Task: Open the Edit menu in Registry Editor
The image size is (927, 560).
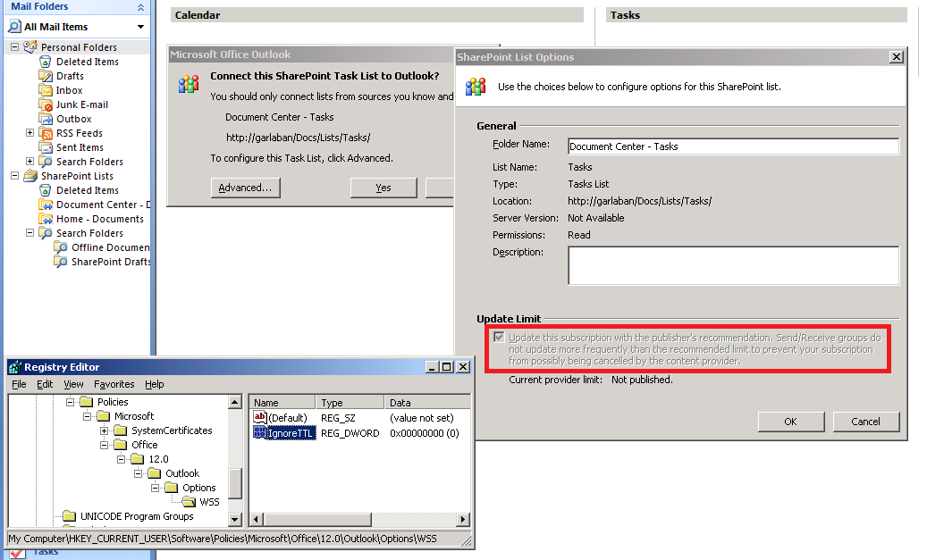Action: pyautogui.click(x=45, y=384)
